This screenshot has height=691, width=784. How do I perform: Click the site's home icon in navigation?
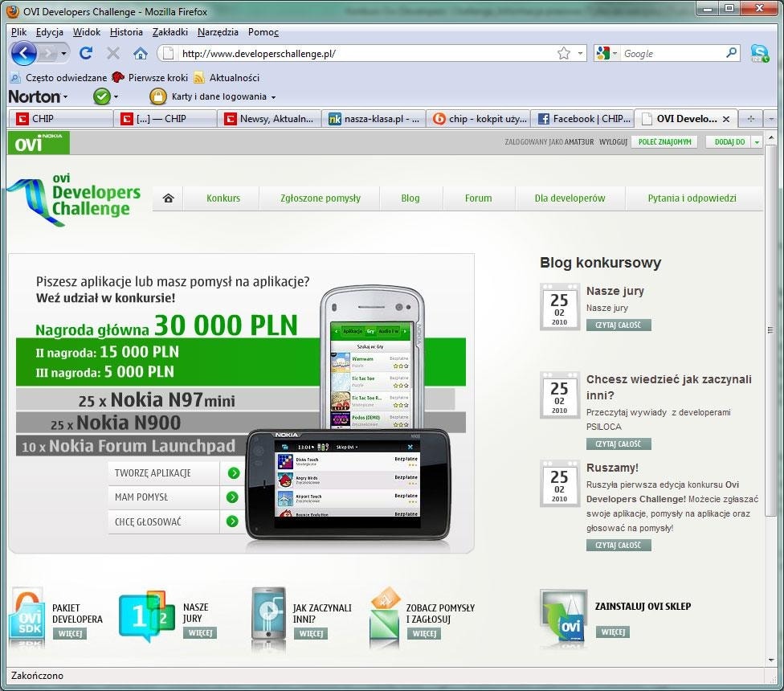[168, 198]
